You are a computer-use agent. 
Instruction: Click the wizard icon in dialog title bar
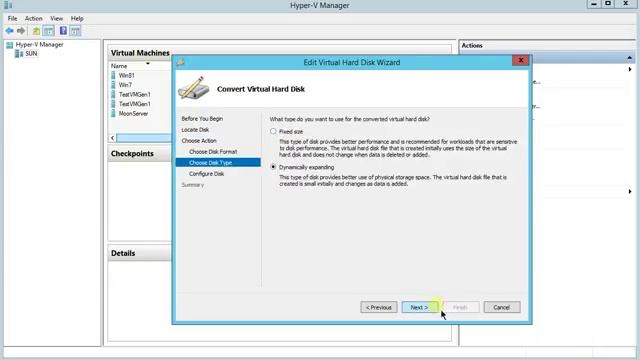(x=180, y=62)
